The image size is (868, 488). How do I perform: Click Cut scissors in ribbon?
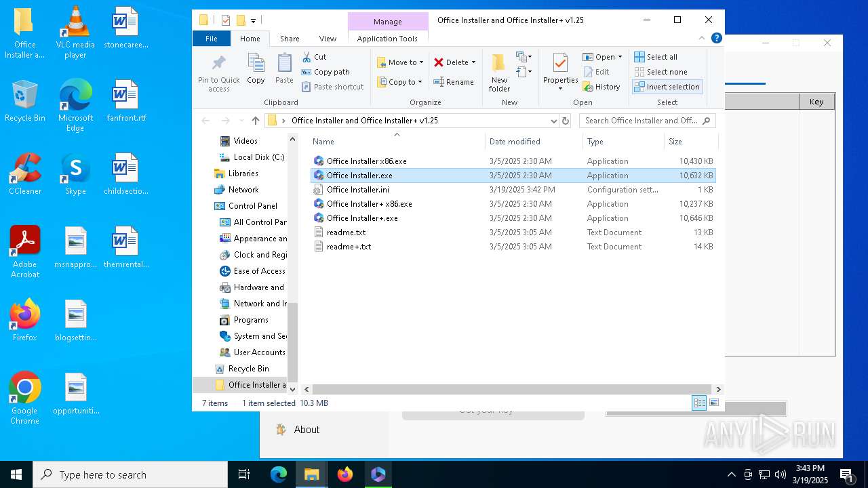coord(314,57)
